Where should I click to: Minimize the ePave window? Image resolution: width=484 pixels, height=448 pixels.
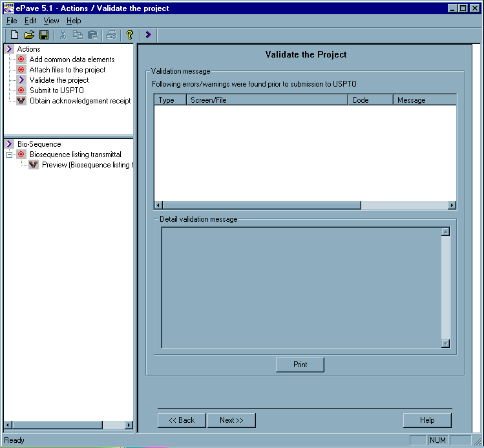(x=452, y=8)
